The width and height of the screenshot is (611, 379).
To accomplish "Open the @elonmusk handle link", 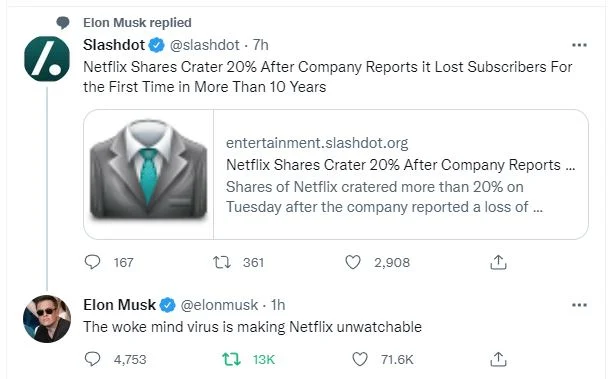I will pyautogui.click(x=219, y=305).
